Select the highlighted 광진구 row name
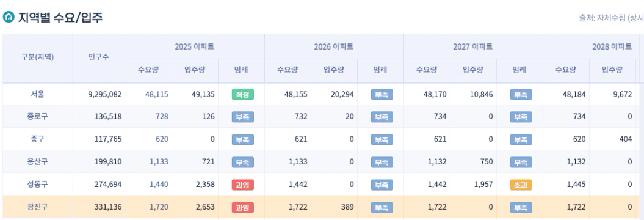Image resolution: width=644 pixels, height=220 pixels. point(37,207)
